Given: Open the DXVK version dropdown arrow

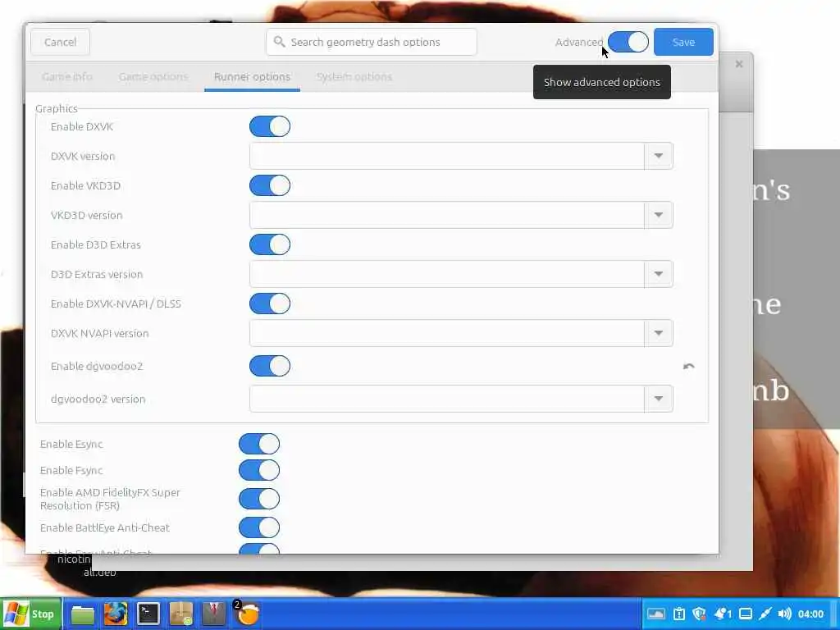Looking at the screenshot, I should point(659,156).
